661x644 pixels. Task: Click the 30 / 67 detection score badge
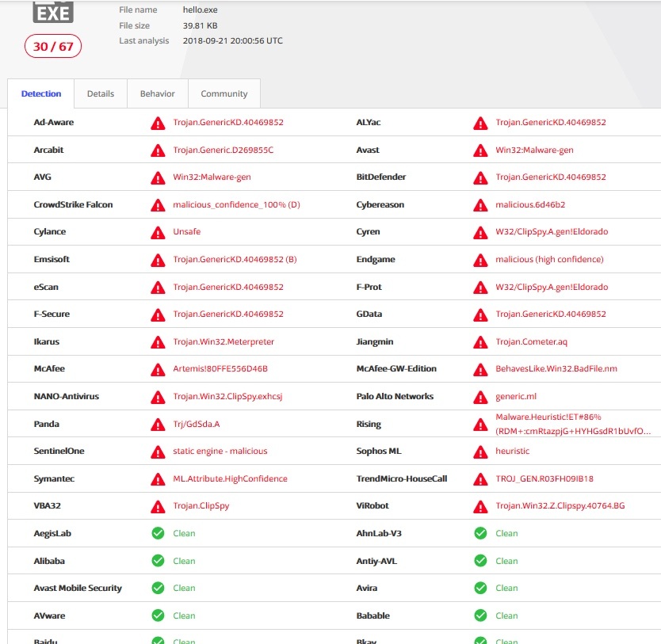point(53,46)
